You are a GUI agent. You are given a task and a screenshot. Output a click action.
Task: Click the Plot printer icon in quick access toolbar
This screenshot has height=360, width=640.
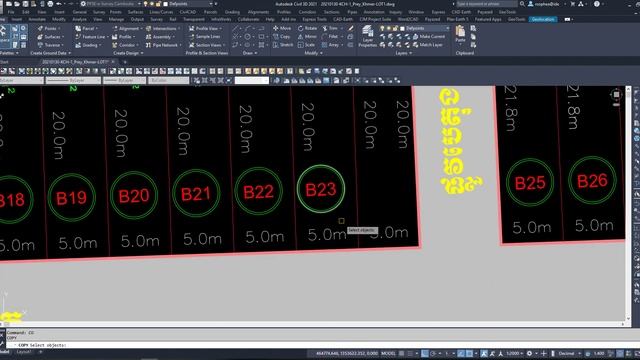coord(50,4)
